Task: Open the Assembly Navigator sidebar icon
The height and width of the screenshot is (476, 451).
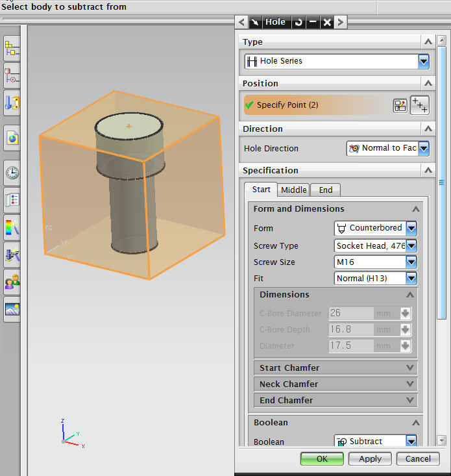Action: point(12,47)
